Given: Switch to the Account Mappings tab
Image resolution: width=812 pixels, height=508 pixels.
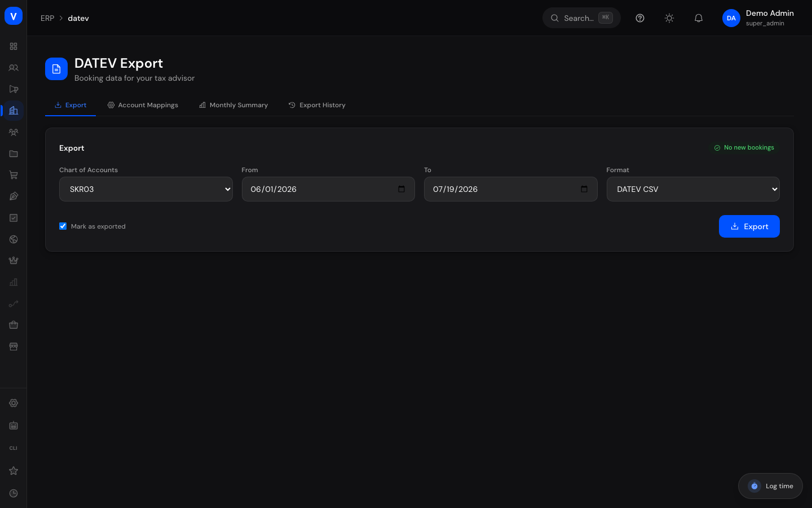Looking at the screenshot, I should tap(143, 105).
